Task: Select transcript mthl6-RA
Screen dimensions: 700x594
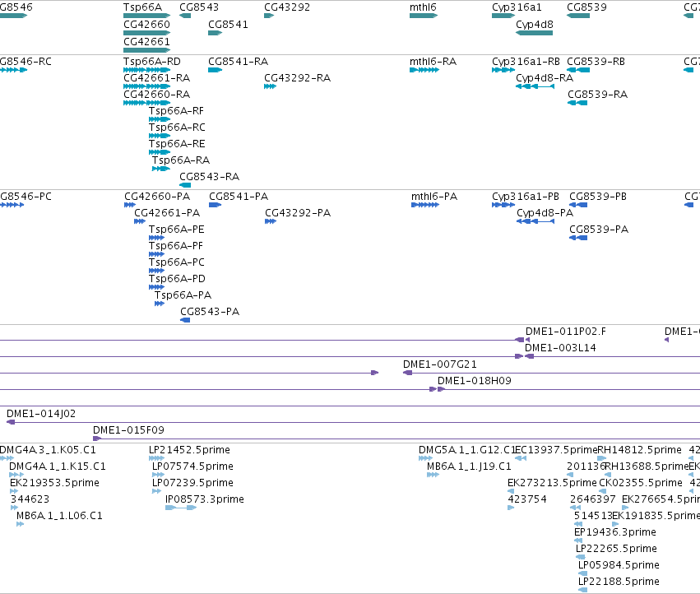Action: pos(424,70)
